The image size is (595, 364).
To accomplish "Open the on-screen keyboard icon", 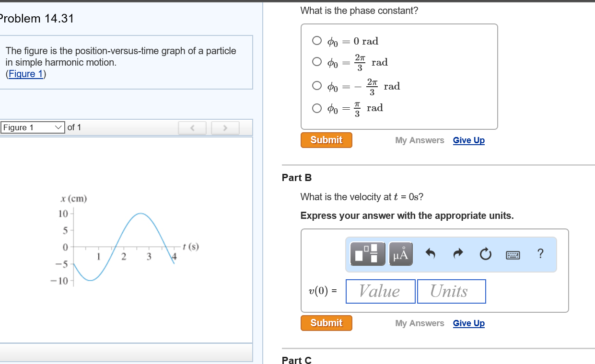I will tap(513, 254).
